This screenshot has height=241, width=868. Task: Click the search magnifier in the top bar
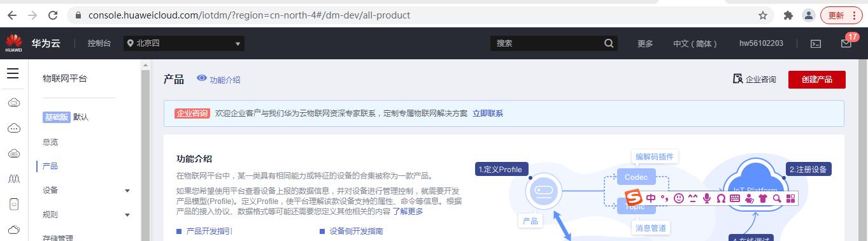pyautogui.click(x=609, y=43)
